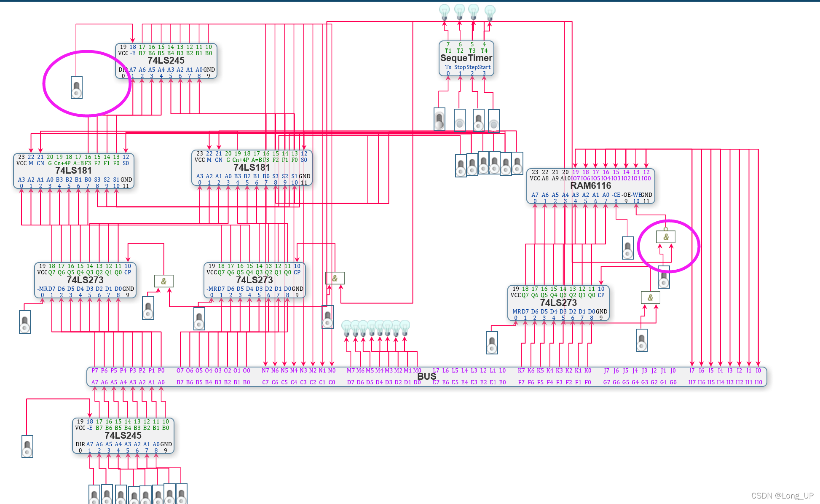Flip the Ts switch below SequeTimer
The height and width of the screenshot is (504, 820).
[x=439, y=119]
